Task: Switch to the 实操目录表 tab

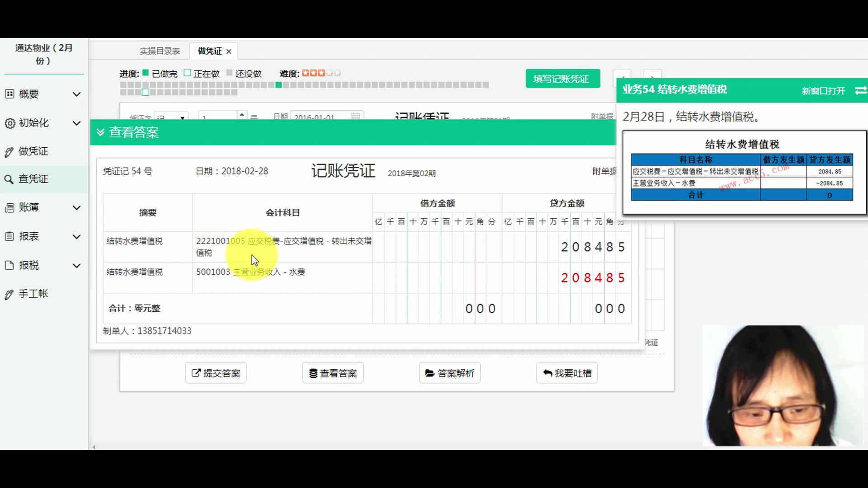Action: [160, 51]
